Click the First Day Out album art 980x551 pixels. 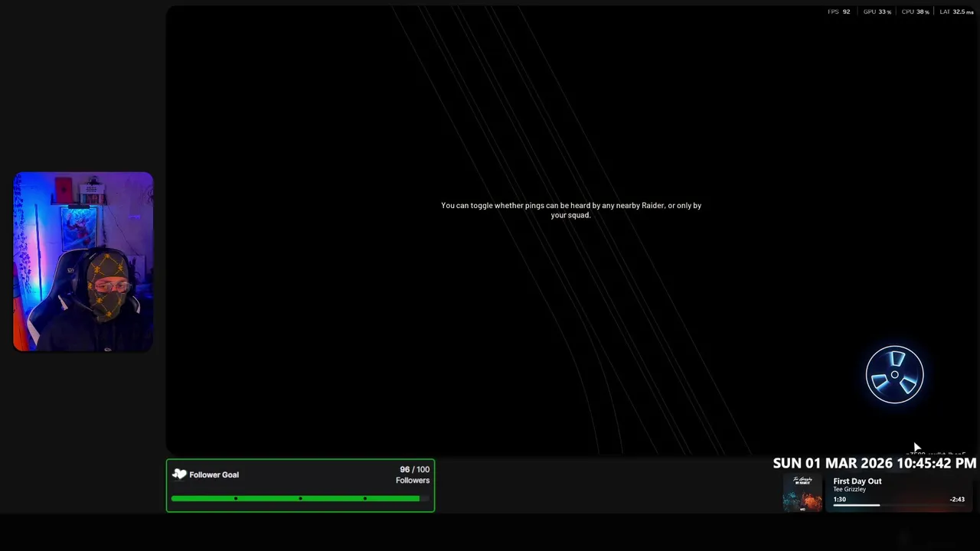coord(802,493)
